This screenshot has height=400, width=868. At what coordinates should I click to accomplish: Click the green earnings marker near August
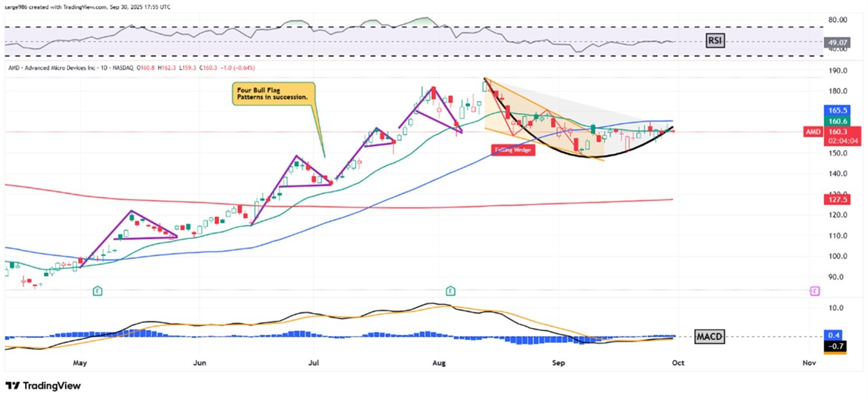(x=450, y=290)
